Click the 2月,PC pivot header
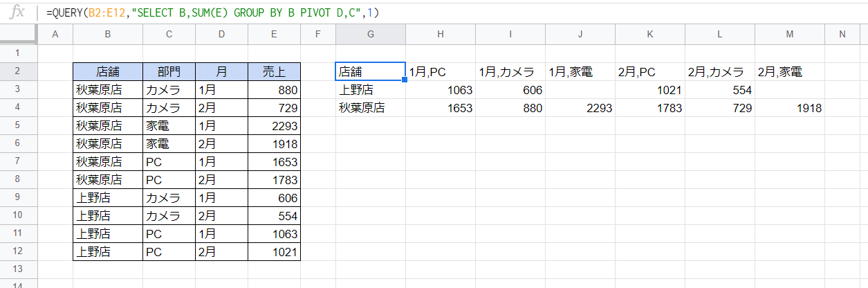Viewport: 868px width, 288px height. coord(650,71)
